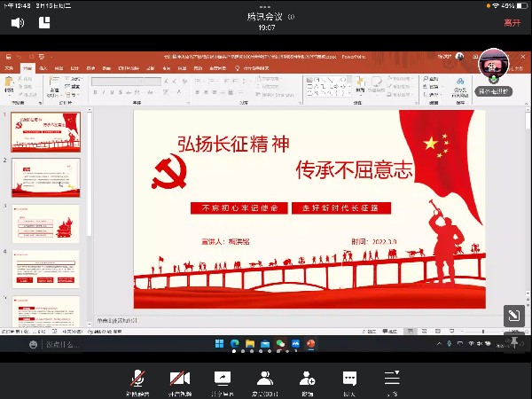Click the Save icon in PowerPoint quick access toolbar

click(x=9, y=57)
